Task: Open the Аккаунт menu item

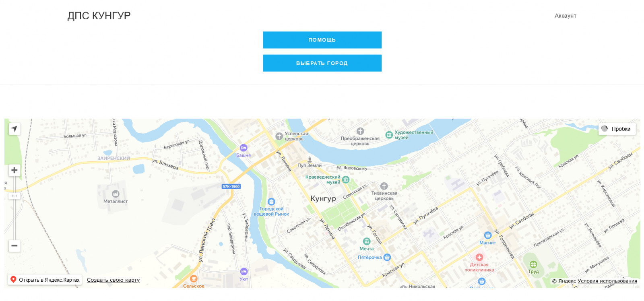Action: tap(566, 16)
